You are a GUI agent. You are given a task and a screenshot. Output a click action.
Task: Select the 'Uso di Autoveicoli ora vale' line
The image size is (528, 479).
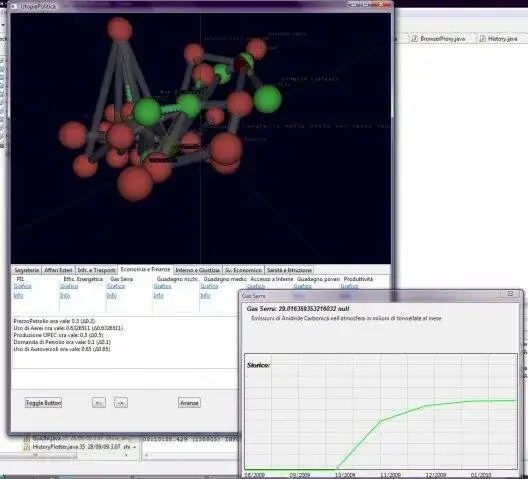tap(62, 349)
